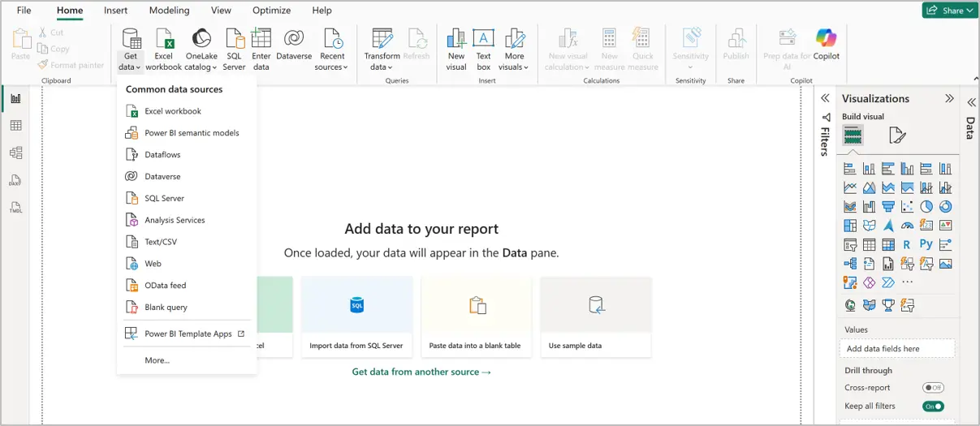Toggle the Keep all filters switch
Viewport: 980px width, 426px height.
tap(933, 407)
